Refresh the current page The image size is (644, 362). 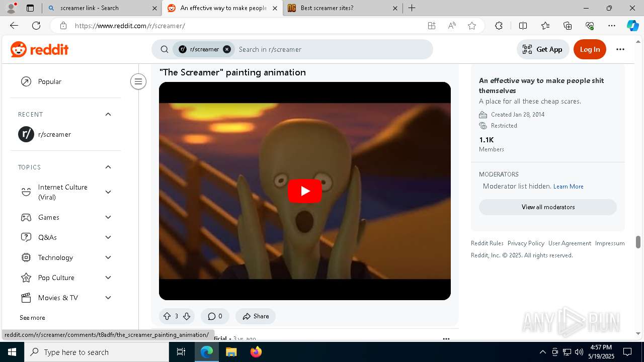(x=36, y=26)
